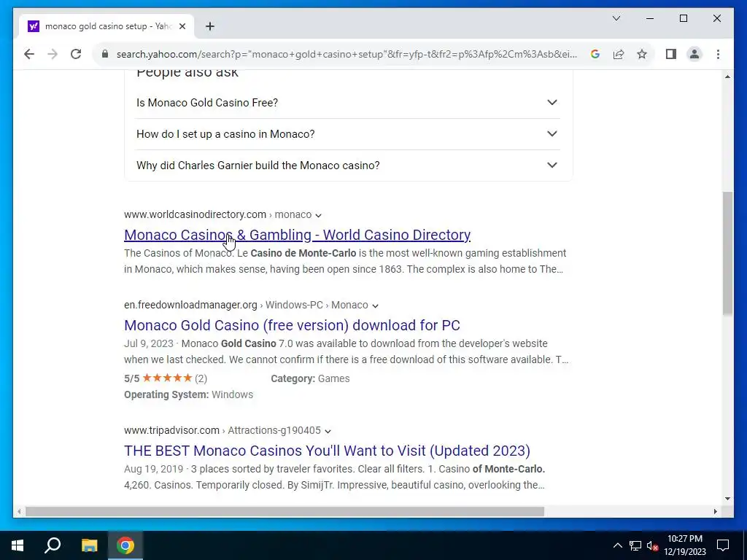The image size is (747, 560).
Task: Click www.tripadvisor.com URL text
Action: pos(171,430)
